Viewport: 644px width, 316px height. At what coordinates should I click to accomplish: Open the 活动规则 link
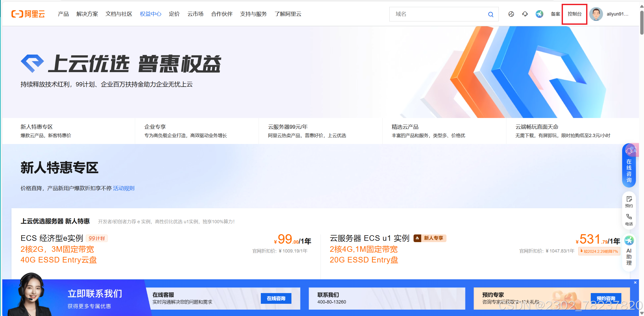coord(124,188)
